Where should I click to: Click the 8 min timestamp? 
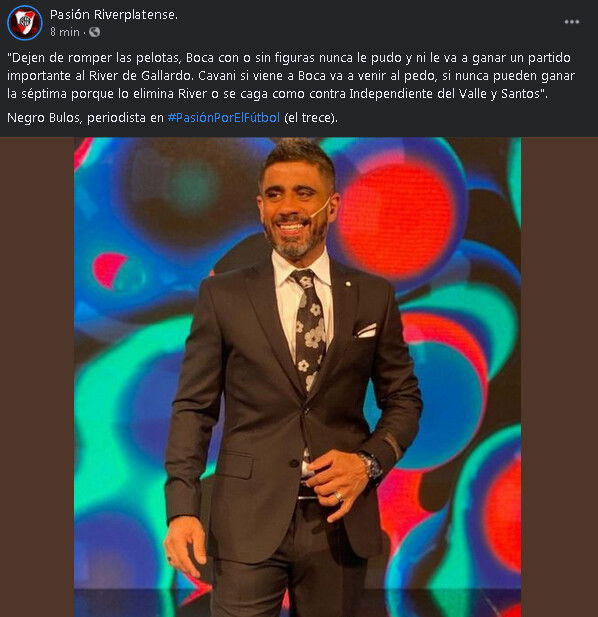pyautogui.click(x=65, y=32)
